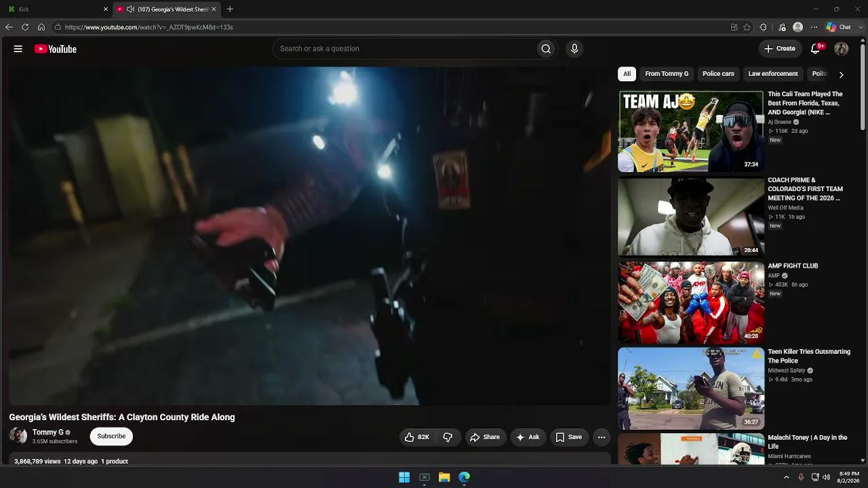Filter by Law enforcement chip

click(x=773, y=74)
